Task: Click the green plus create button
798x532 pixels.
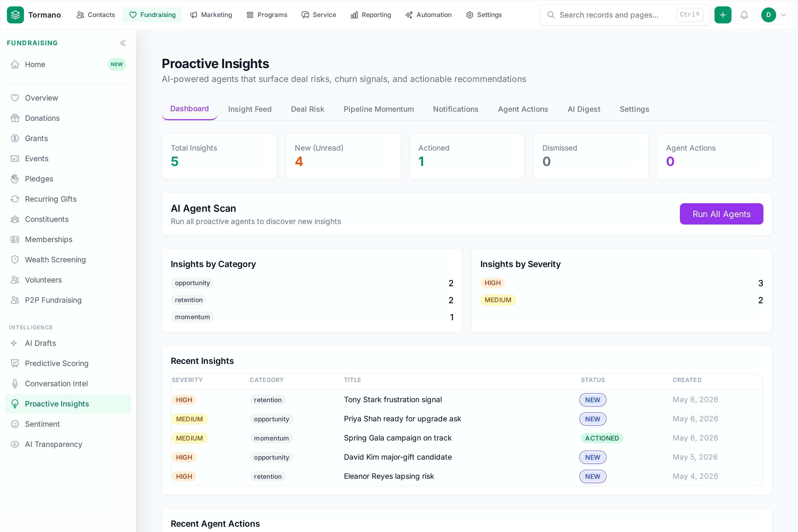Action: (723, 15)
